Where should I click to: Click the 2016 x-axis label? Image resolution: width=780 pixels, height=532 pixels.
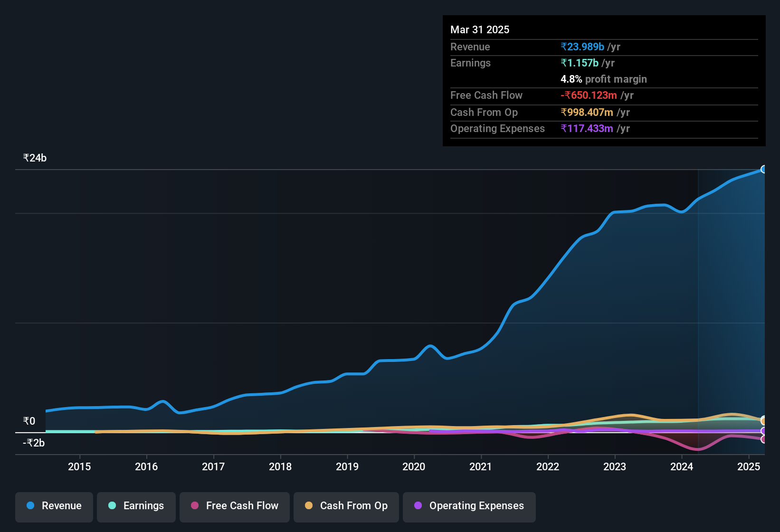pyautogui.click(x=146, y=466)
